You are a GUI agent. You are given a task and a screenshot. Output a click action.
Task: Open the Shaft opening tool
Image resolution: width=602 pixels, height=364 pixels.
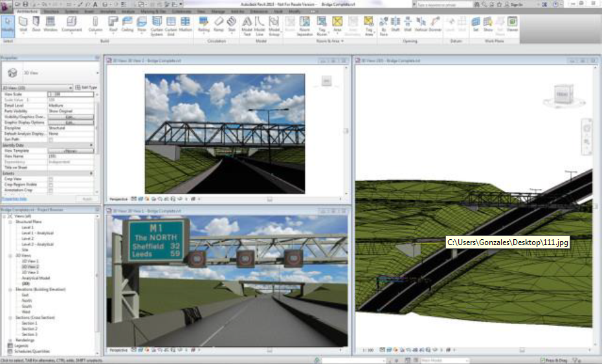tap(395, 25)
